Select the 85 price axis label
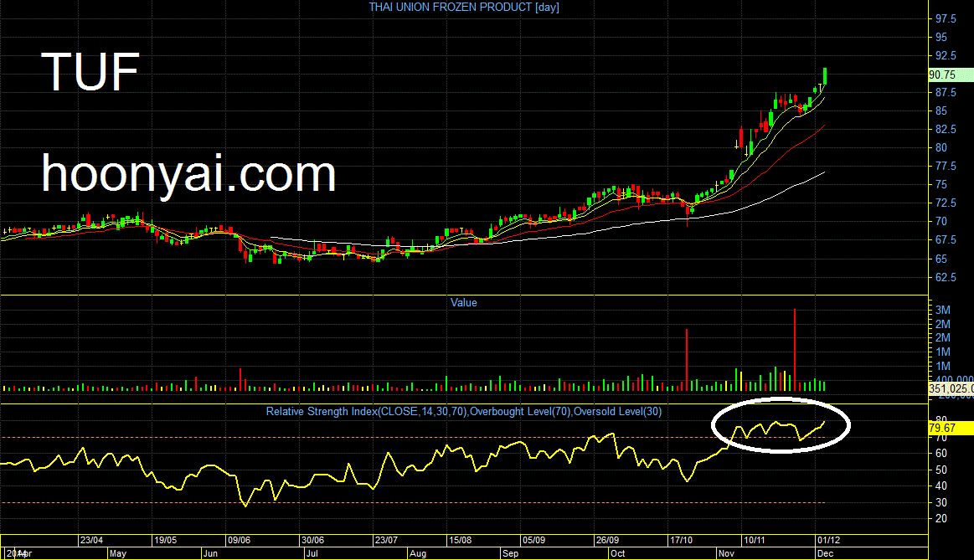Viewport: 974px width, 560px height. tap(941, 111)
